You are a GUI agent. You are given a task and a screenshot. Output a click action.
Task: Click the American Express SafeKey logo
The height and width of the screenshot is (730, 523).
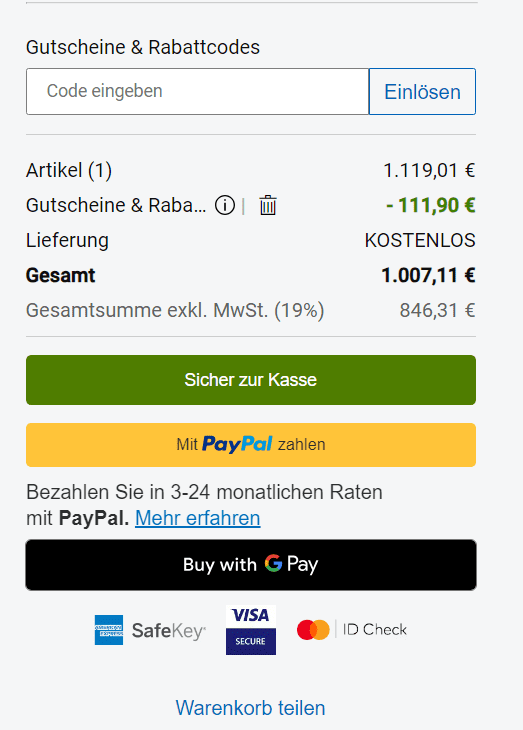click(x=150, y=630)
